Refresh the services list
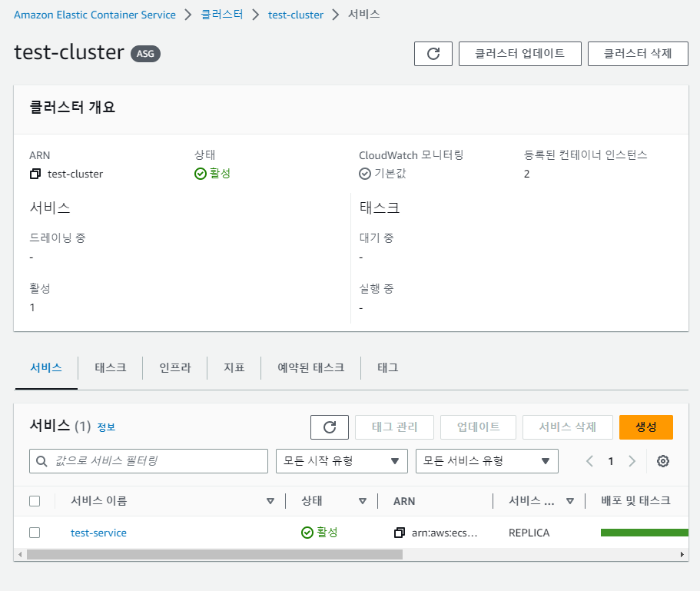The width and height of the screenshot is (700, 591). [330, 427]
